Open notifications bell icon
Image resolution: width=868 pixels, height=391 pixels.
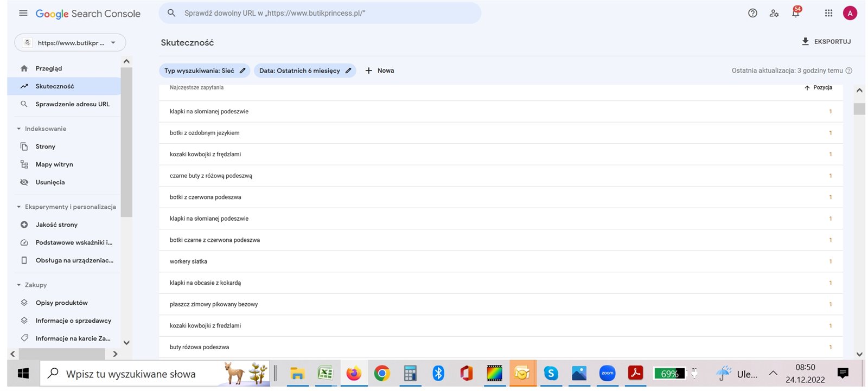795,14
